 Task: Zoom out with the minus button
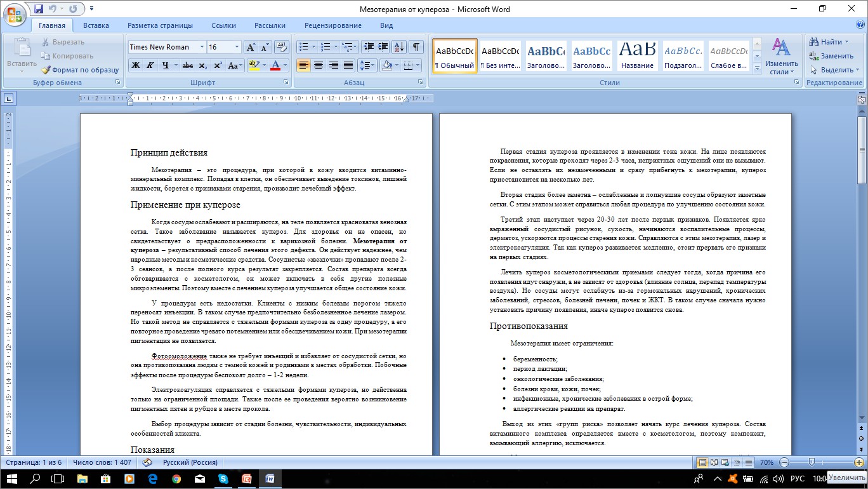click(x=785, y=462)
